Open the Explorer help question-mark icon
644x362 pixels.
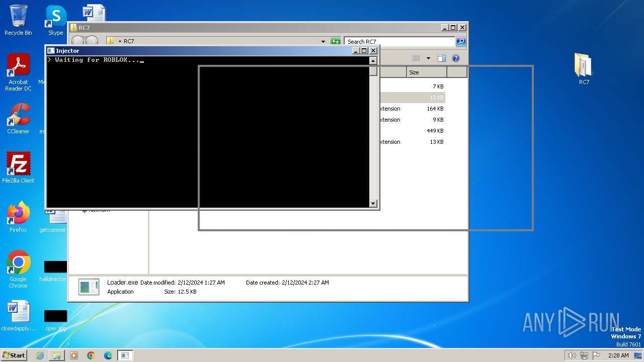[x=456, y=58]
